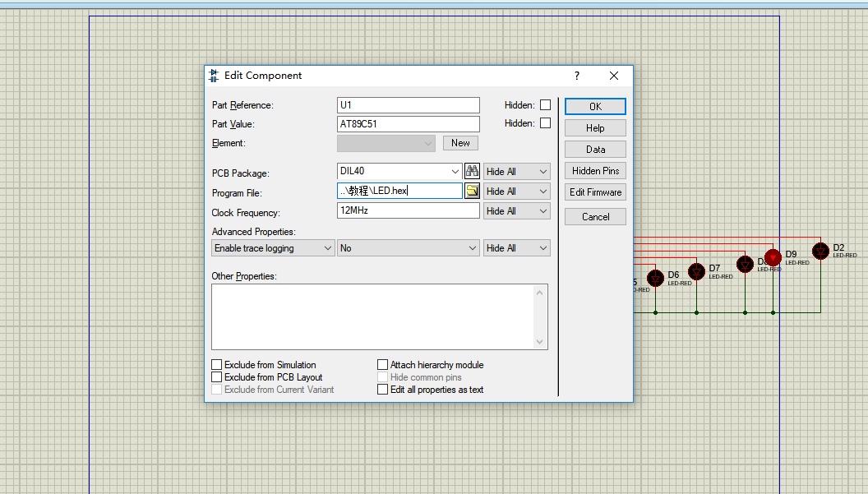Viewport: 868px width, 494px height.
Task: Open the trace logging No value dropdown
Action: pyautogui.click(x=408, y=248)
